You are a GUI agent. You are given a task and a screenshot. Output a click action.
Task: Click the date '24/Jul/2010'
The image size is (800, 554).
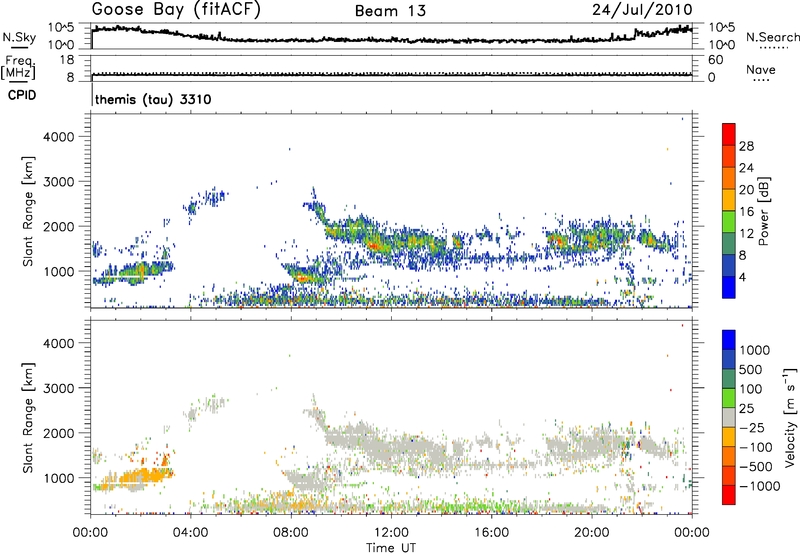(x=642, y=10)
